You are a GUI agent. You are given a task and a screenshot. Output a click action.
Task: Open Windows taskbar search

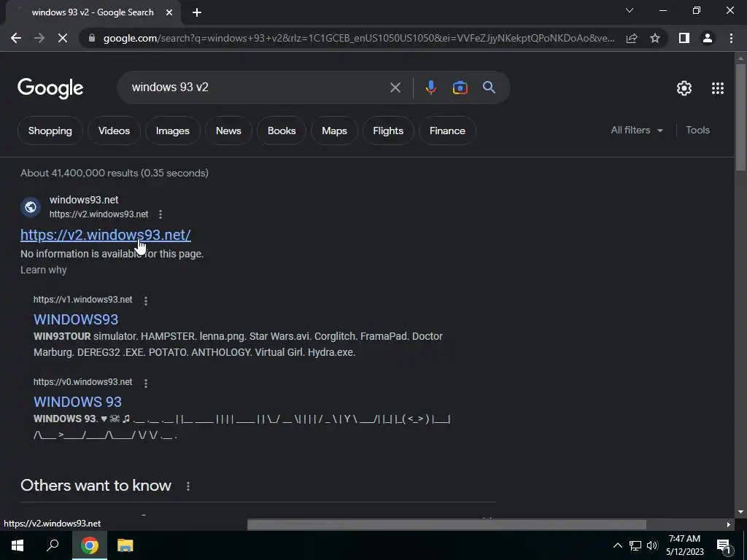coord(53,545)
